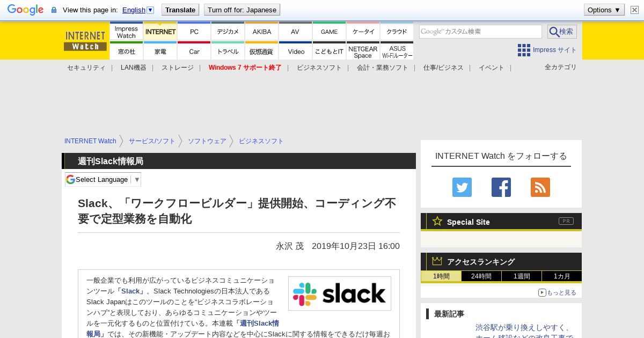Select the INTERNET site tab

[x=160, y=32]
